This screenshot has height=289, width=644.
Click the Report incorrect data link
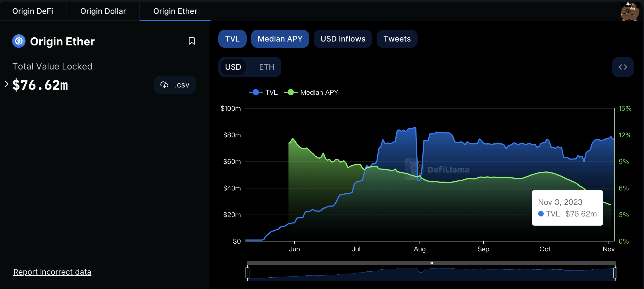52,272
